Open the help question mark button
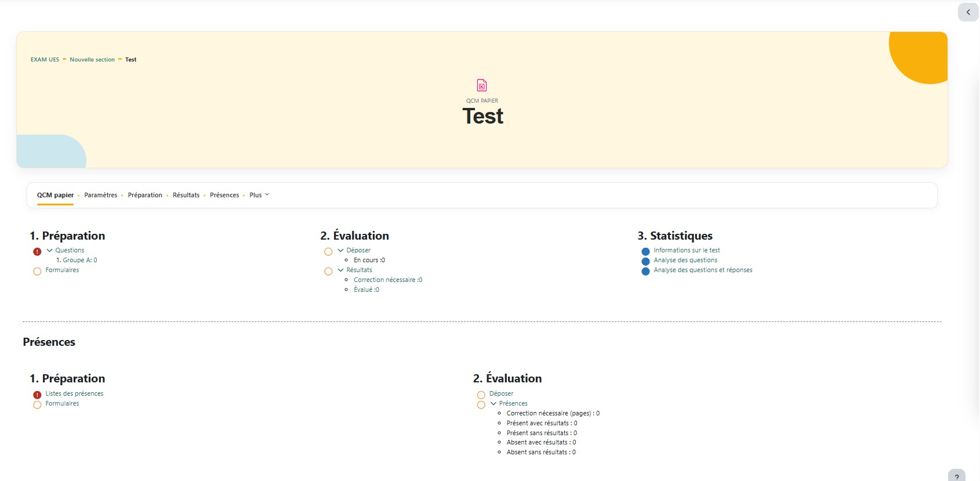The image size is (980, 481). click(x=957, y=476)
